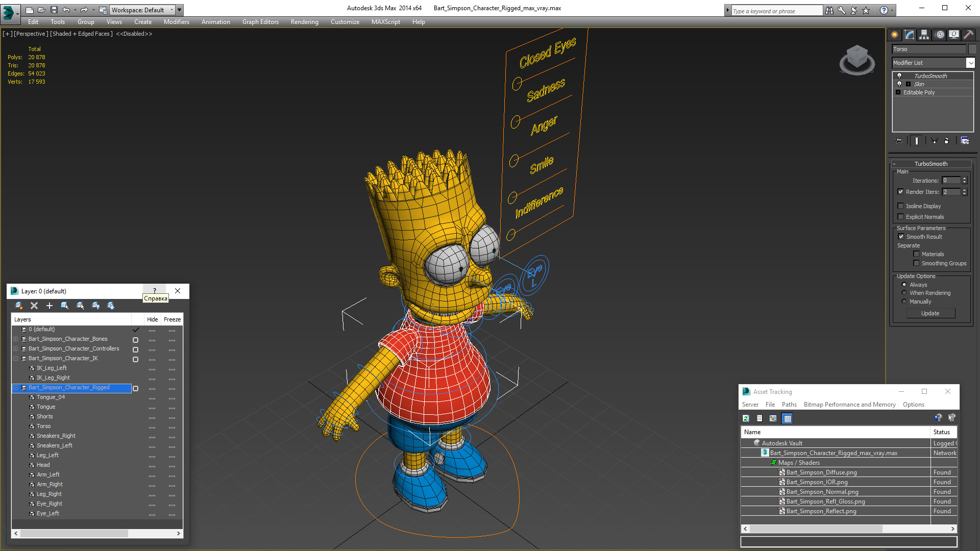Click Refresh icon in Asset Tracking window
Image resolution: width=980 pixels, height=551 pixels.
(746, 418)
